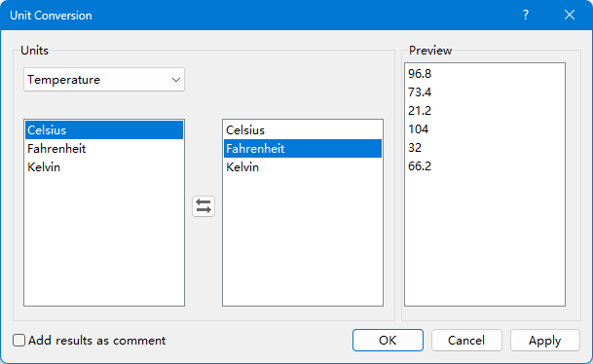The image size is (593, 364).
Task: Select Celsius in the target units list
Action: tap(303, 130)
